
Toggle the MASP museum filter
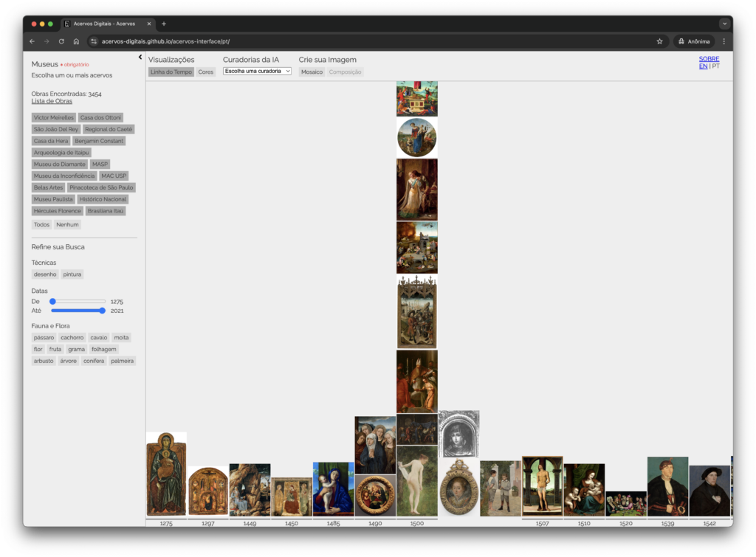(x=100, y=164)
